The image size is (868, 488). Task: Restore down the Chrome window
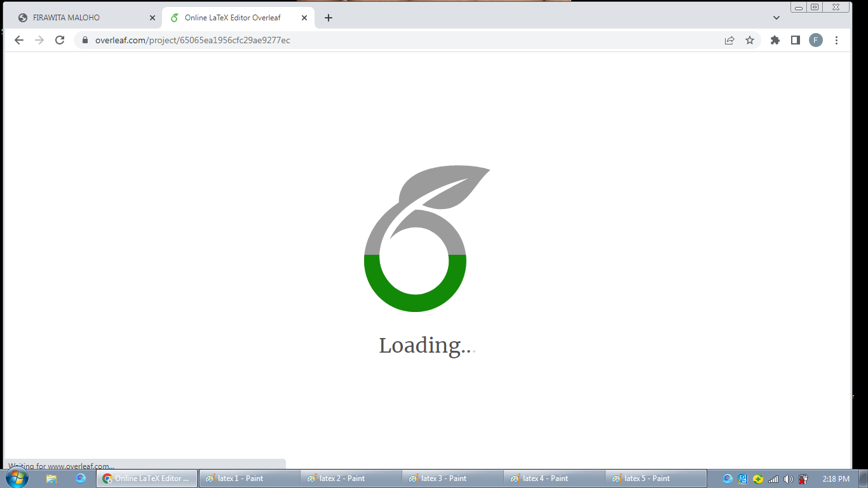point(815,7)
